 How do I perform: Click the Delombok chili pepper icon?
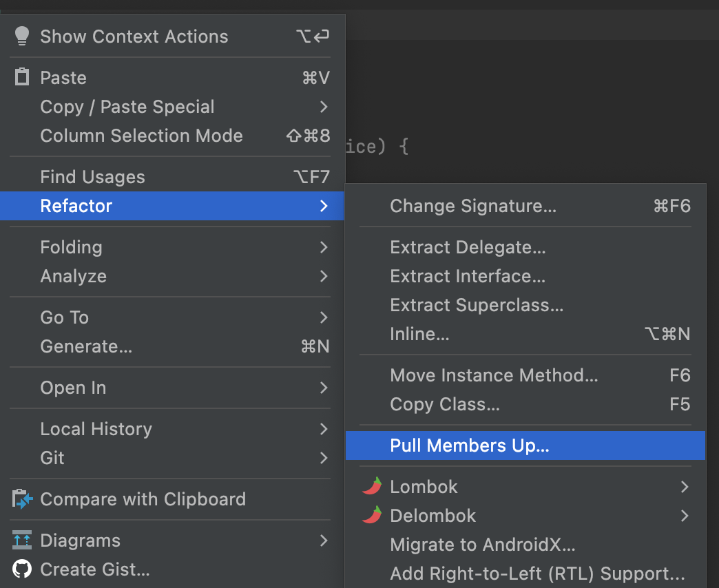click(372, 516)
